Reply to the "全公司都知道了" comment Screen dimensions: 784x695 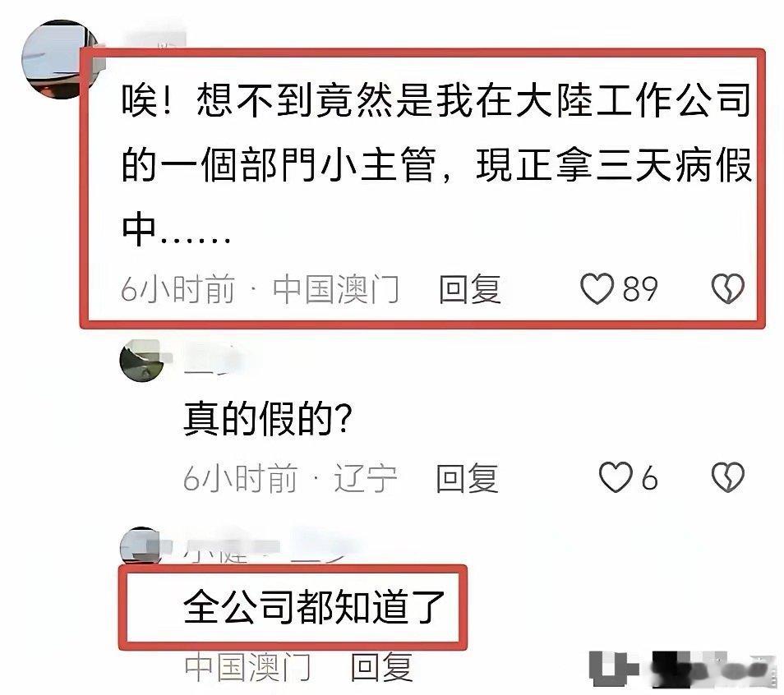pyautogui.click(x=382, y=667)
